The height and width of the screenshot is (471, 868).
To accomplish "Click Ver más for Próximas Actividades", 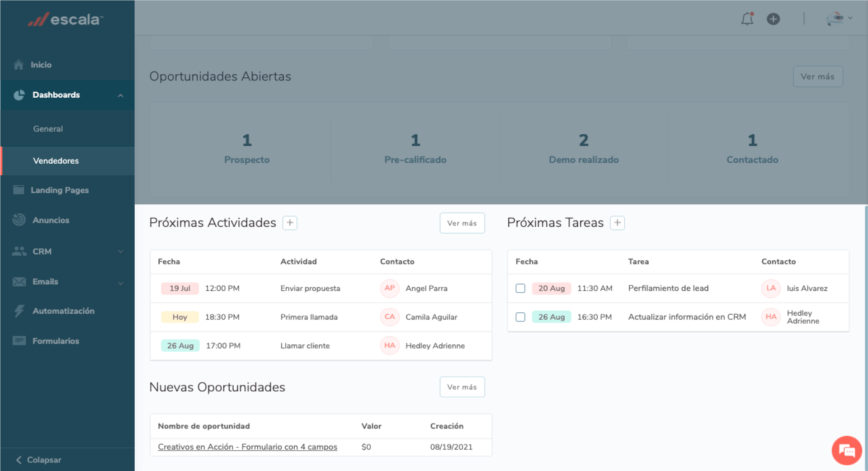I will click(x=462, y=223).
